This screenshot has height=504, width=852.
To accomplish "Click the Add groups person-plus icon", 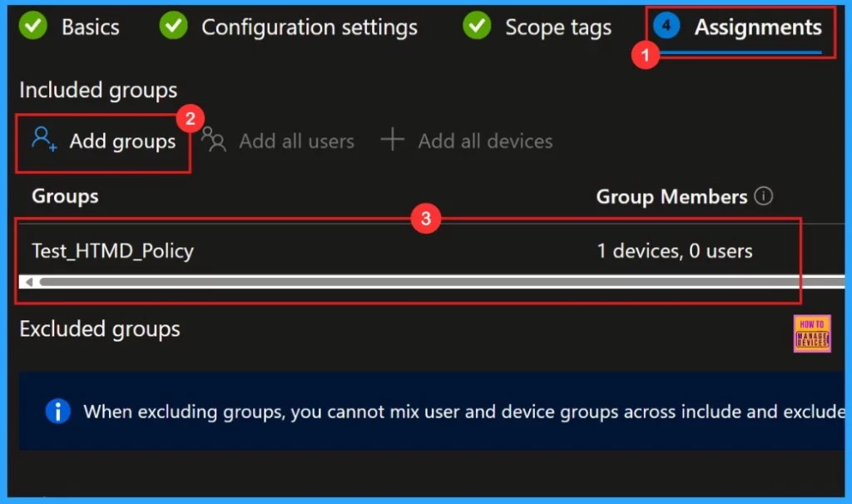I will coord(43,139).
